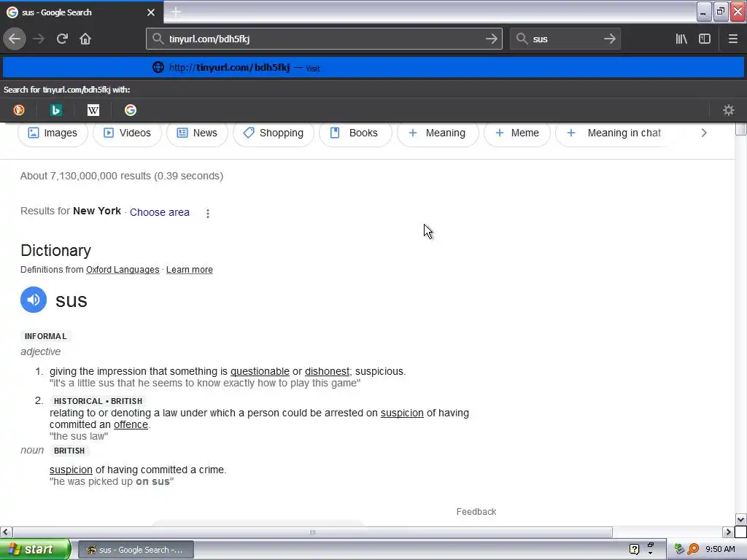Click the About 7,130,000,000 results text
Image resolution: width=747 pixels, height=560 pixels.
[x=122, y=176]
